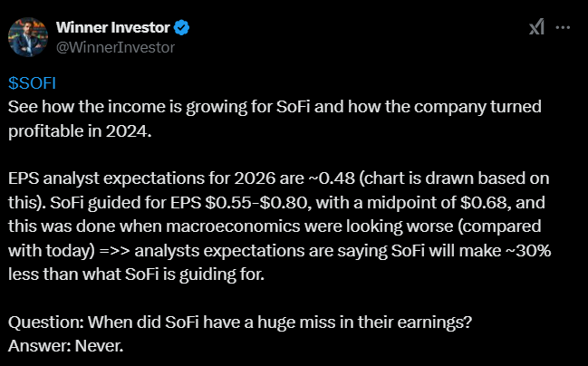Image resolution: width=588 pixels, height=366 pixels.
Task: Open the Grok explain-post icon
Action: pos(535,28)
